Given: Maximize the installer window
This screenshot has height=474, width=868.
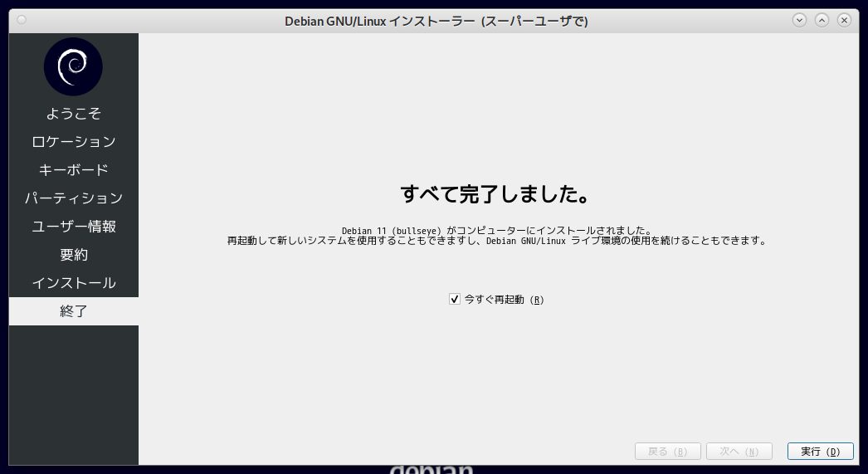Looking at the screenshot, I should (x=822, y=21).
